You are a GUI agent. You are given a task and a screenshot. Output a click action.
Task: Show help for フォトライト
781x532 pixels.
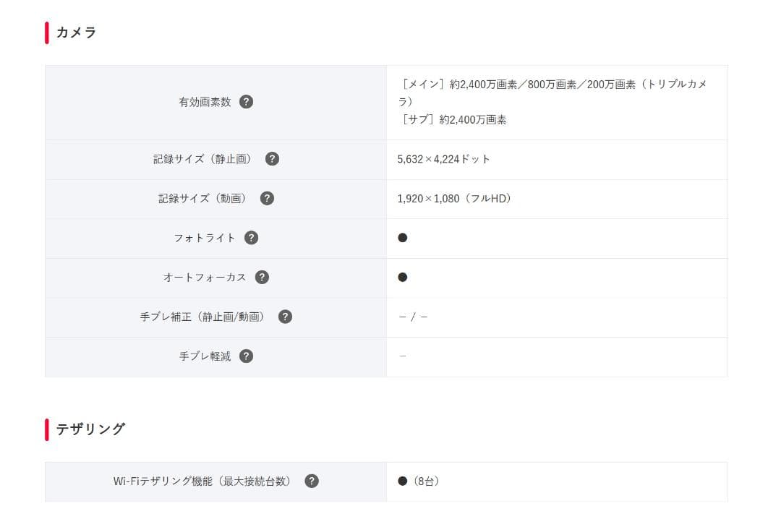pos(250,237)
